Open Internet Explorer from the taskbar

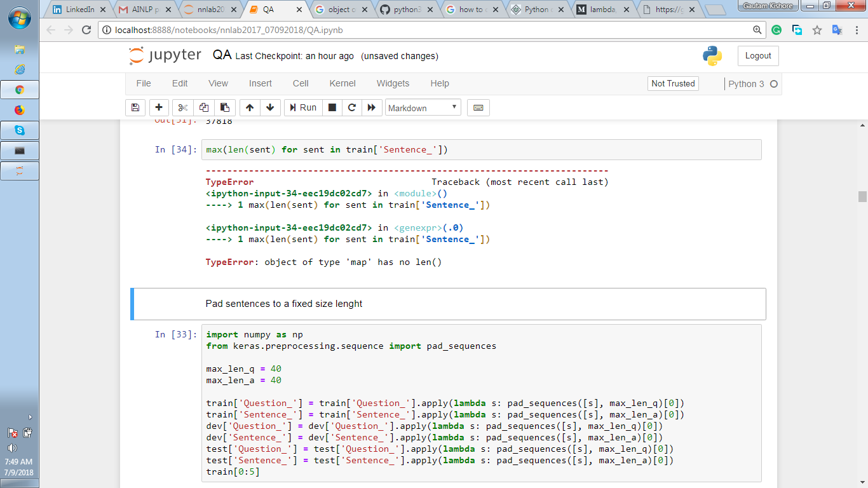point(20,69)
